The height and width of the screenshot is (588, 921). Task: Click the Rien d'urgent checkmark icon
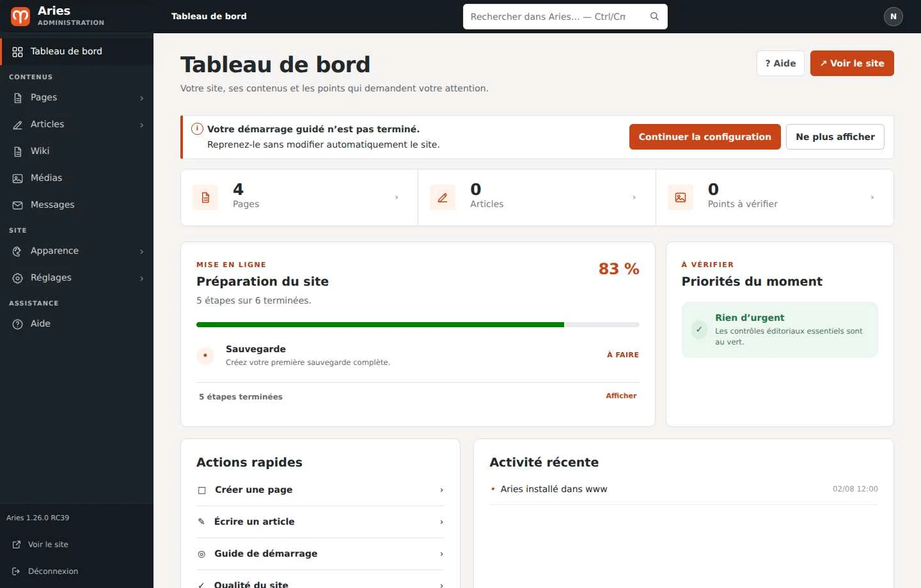699,330
